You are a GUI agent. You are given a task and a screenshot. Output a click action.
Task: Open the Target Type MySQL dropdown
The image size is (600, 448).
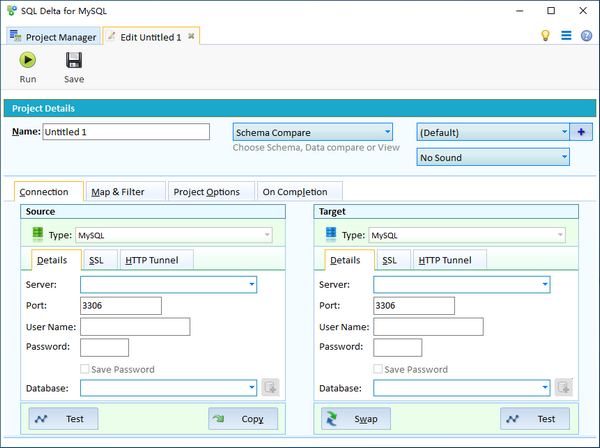pos(467,235)
